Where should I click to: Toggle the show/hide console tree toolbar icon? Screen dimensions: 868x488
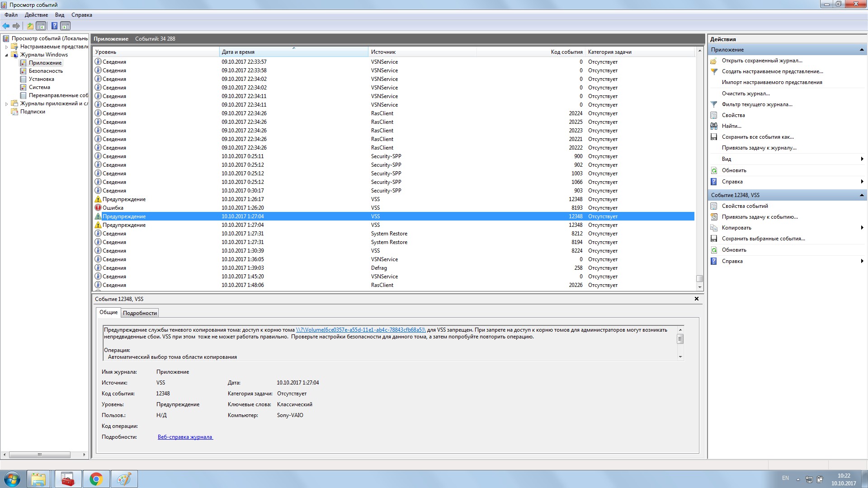click(41, 26)
